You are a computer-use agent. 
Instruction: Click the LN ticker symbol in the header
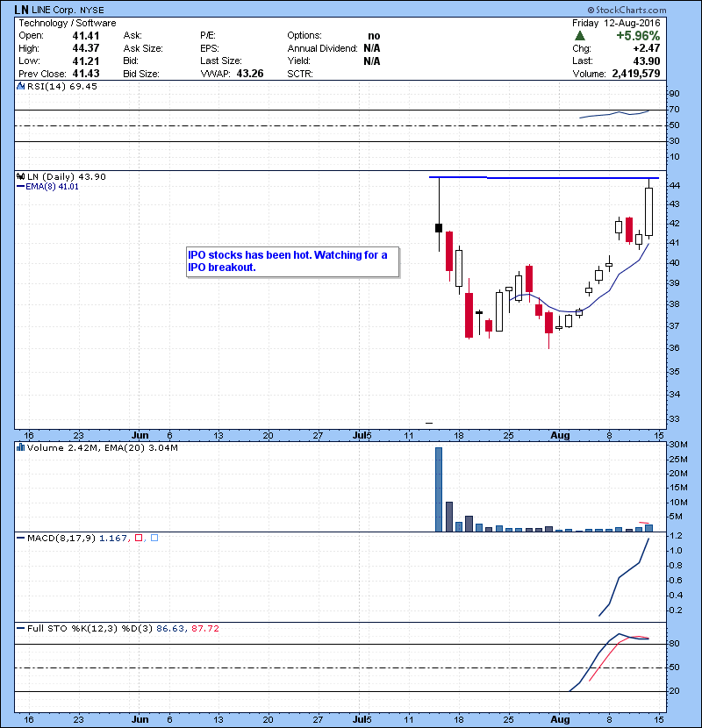pos(21,10)
